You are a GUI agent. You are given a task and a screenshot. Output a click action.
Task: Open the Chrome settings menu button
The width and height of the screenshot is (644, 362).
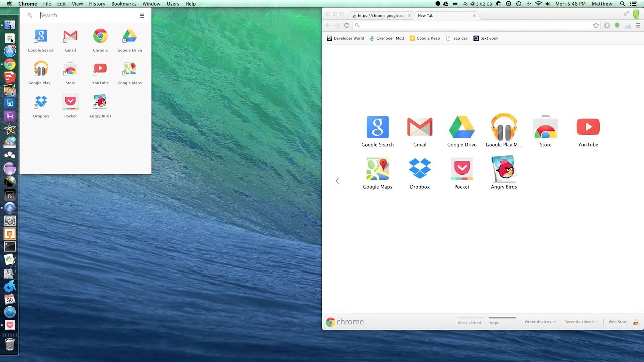638,25
